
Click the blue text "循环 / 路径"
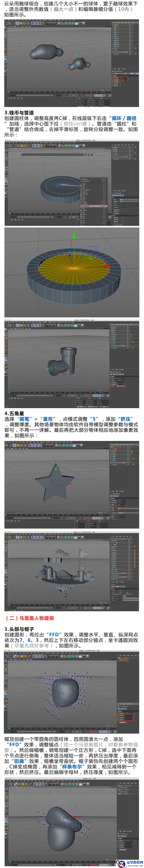tap(124, 118)
